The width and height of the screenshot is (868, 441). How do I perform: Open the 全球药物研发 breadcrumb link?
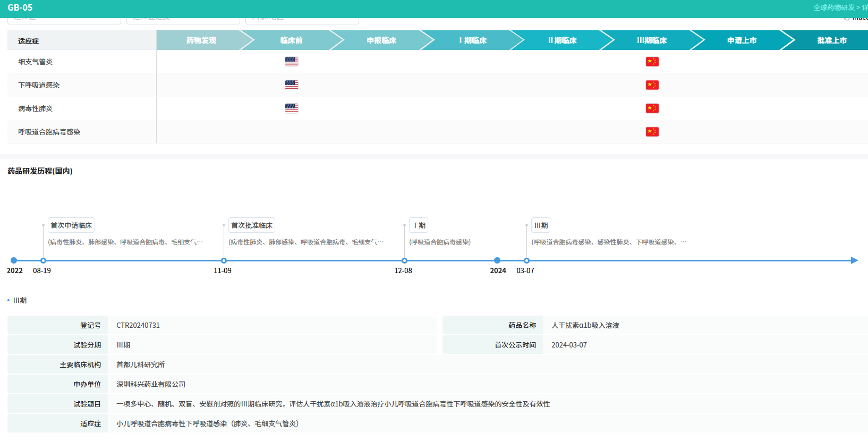[x=833, y=7]
